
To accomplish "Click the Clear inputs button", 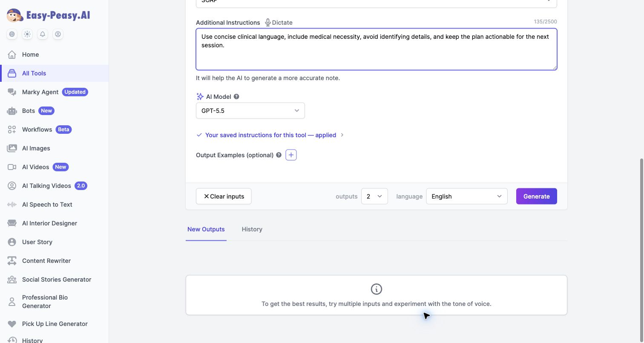I will pos(224,196).
